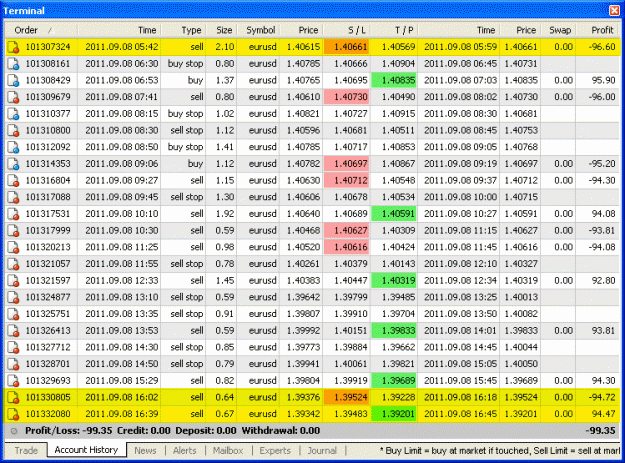Screen dimensions: 625x463
Task: Click red S/L cell 1.40697
Action: 347,164
